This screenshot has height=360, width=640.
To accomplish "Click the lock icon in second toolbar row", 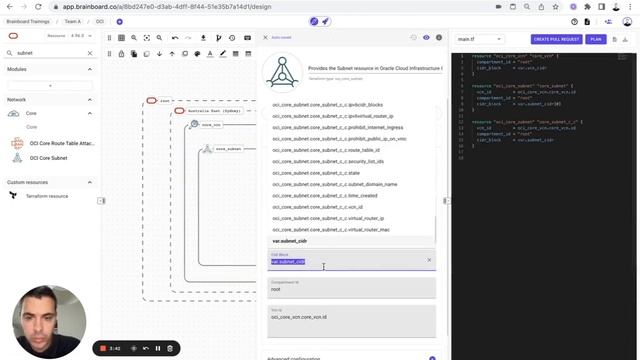I will pos(121,54).
